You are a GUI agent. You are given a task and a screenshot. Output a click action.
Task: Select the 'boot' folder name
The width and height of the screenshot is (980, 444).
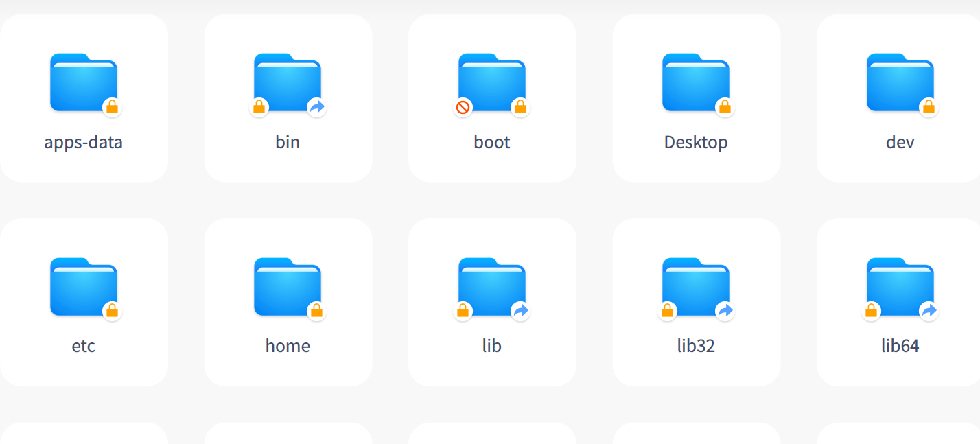point(492,142)
